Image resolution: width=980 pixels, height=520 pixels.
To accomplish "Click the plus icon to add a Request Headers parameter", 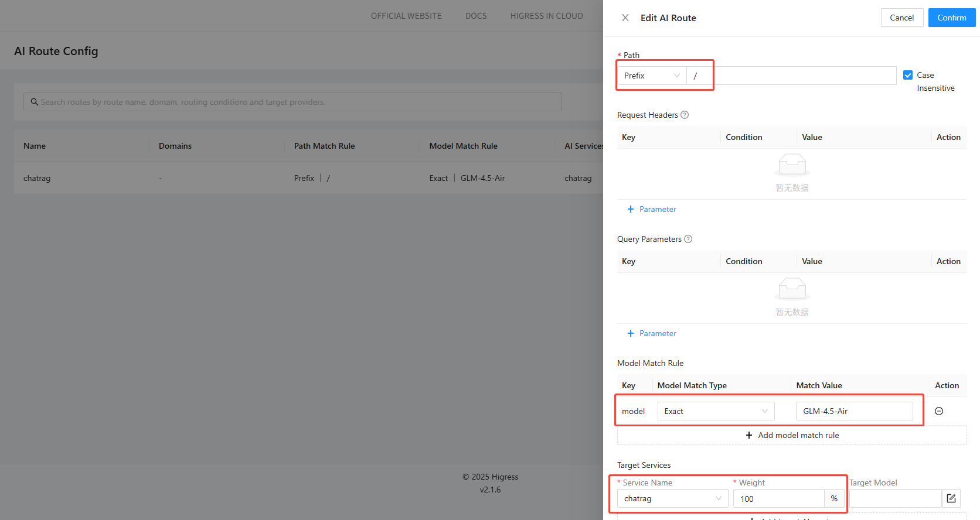I will pos(631,209).
